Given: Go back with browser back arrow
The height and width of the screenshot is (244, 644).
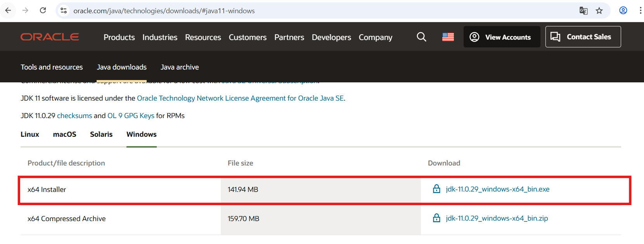Looking at the screenshot, I should coord(8,10).
